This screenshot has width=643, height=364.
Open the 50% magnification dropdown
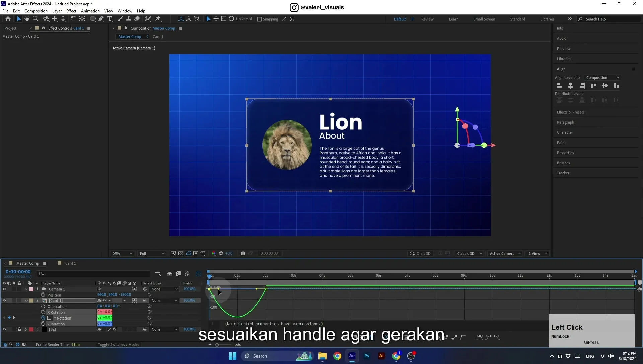point(122,253)
